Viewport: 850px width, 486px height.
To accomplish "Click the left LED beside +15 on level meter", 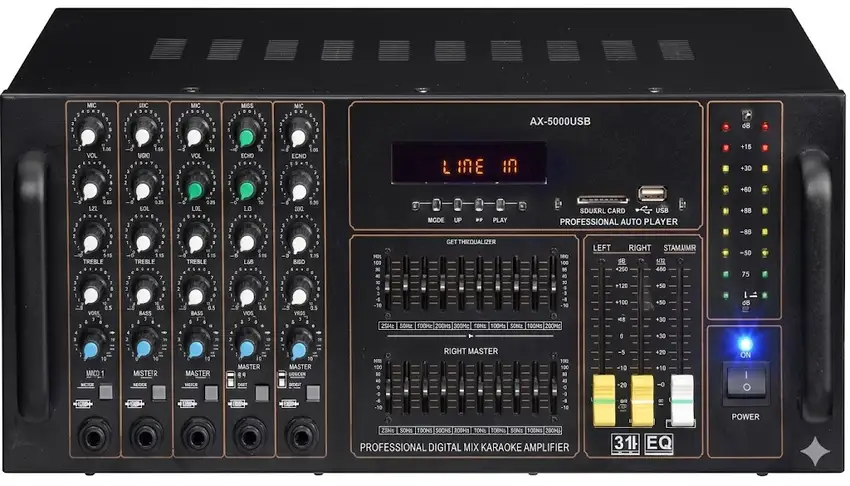I will [725, 147].
